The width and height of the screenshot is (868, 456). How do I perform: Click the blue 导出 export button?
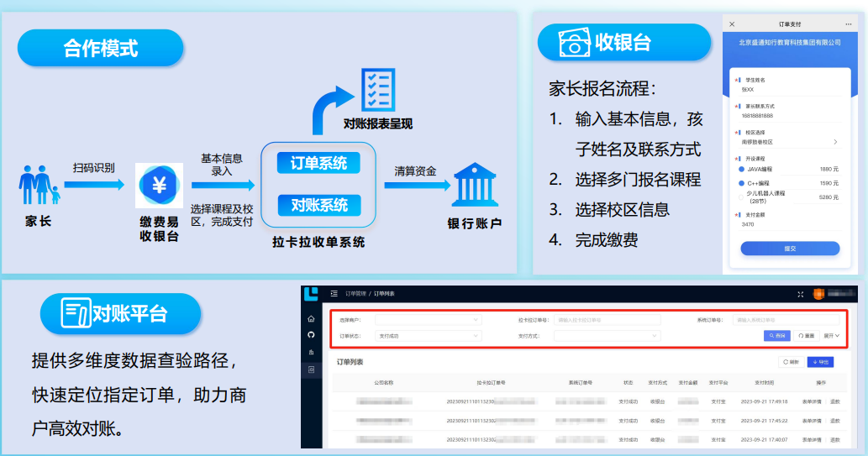point(820,362)
